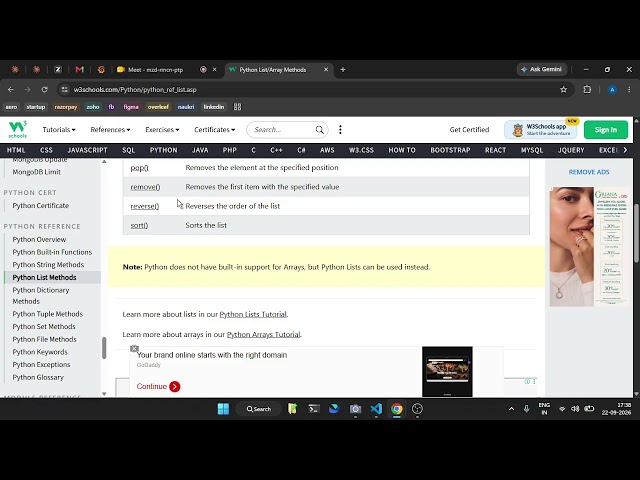Image resolution: width=640 pixels, height=480 pixels.
Task: Click the Ask Gemini button
Action: [542, 70]
